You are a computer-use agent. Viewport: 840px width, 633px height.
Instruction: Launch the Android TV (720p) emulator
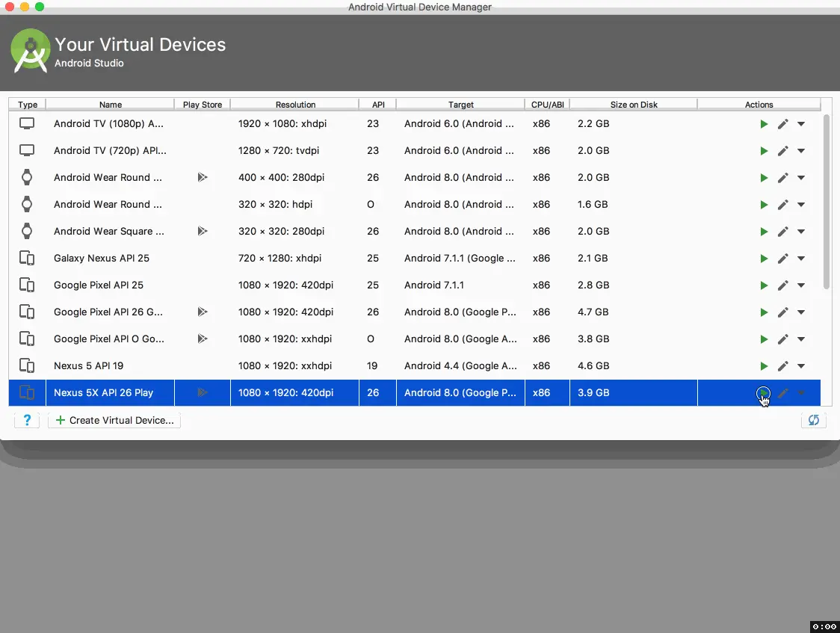(x=764, y=151)
